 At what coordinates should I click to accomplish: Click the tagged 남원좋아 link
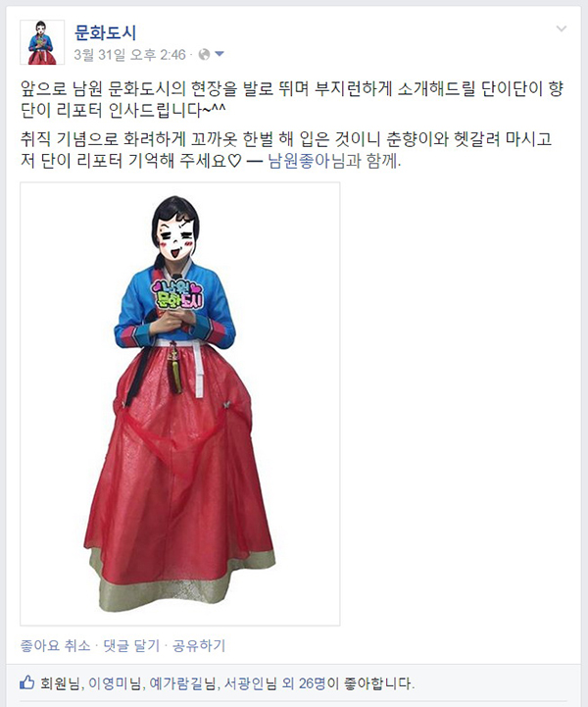point(299,161)
